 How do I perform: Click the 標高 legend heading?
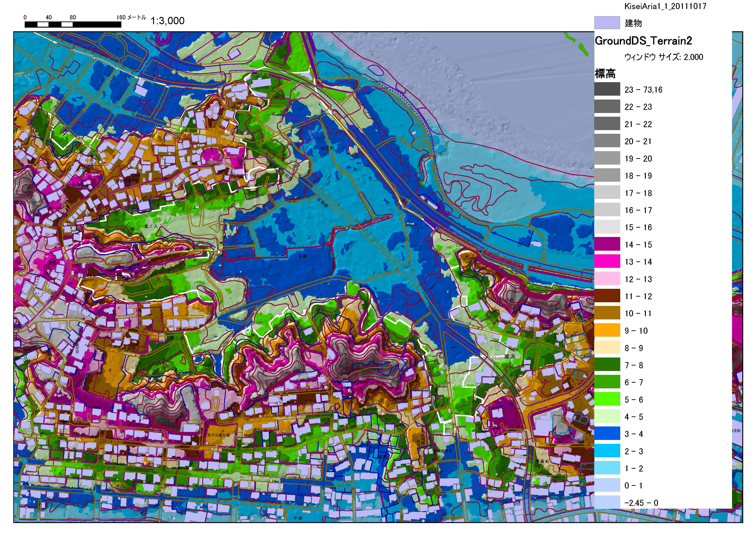pyautogui.click(x=605, y=74)
